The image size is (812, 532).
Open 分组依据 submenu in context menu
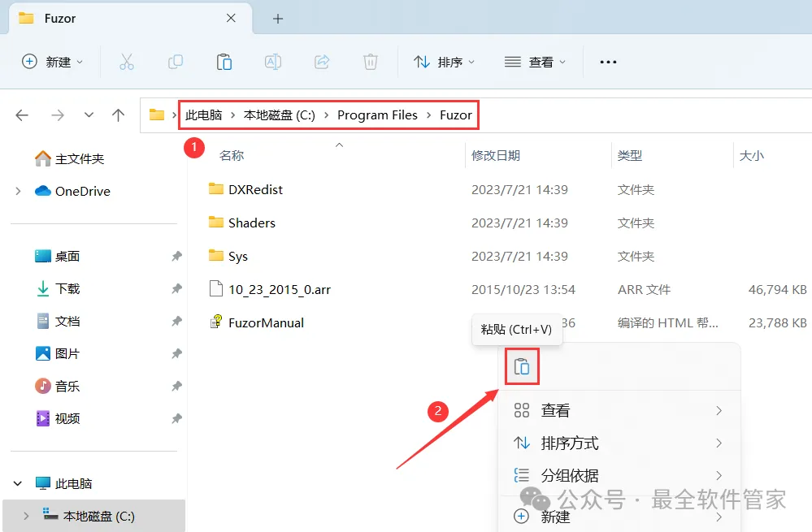(619, 475)
